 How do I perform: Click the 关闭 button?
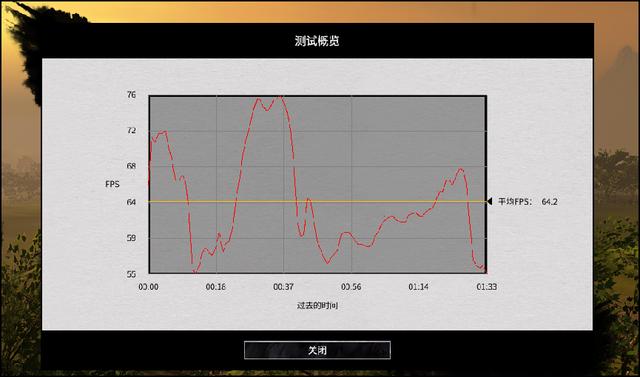point(317,350)
